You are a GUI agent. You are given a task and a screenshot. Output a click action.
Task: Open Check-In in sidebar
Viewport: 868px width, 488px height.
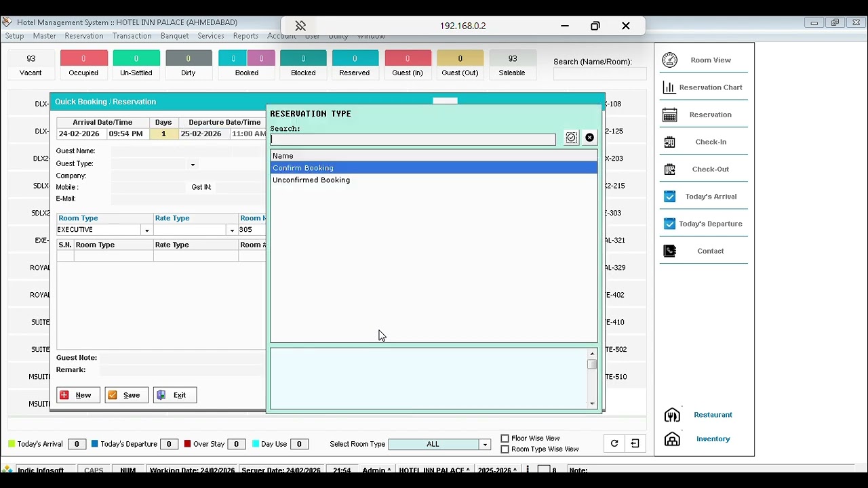[x=704, y=142]
